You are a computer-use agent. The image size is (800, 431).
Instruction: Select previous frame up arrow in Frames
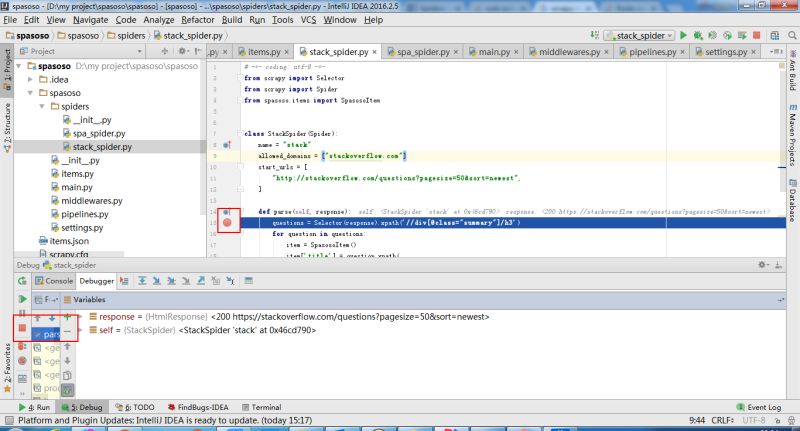point(38,317)
